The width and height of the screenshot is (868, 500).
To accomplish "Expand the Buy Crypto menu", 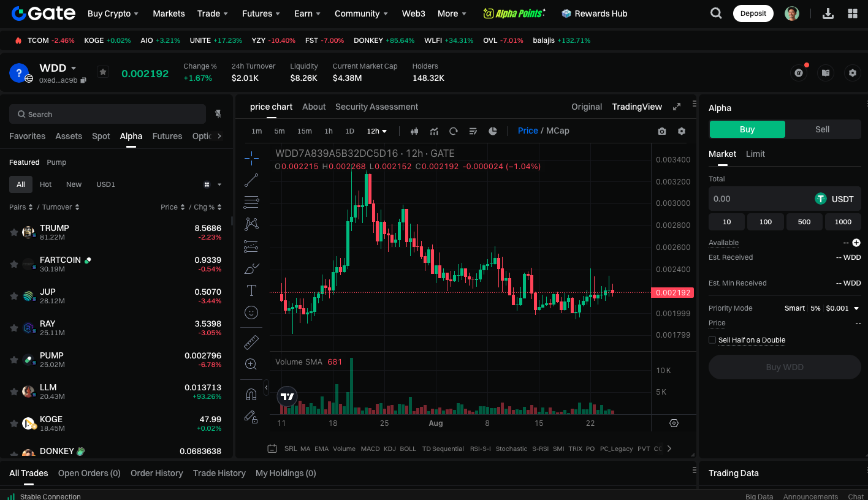I will (x=113, y=13).
